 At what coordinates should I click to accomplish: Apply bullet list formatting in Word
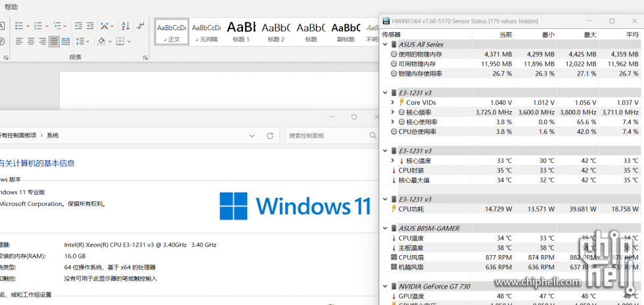19,26
